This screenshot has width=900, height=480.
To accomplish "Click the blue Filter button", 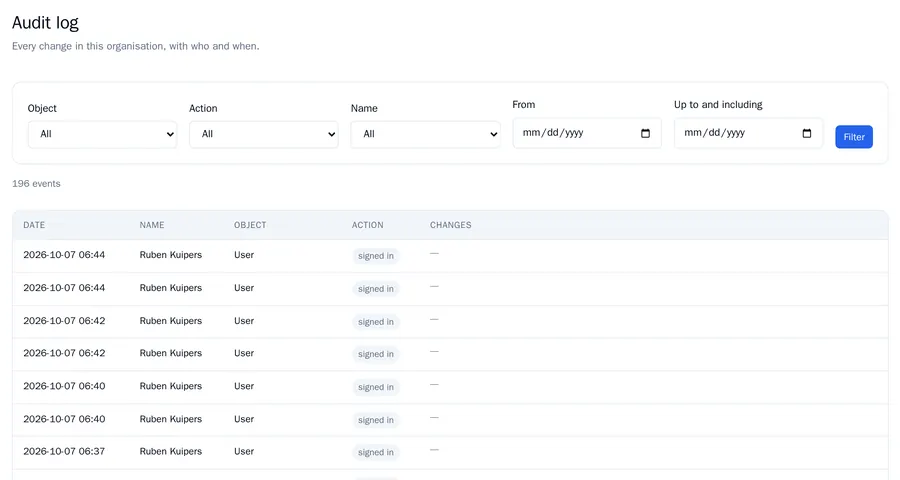I will (x=854, y=137).
